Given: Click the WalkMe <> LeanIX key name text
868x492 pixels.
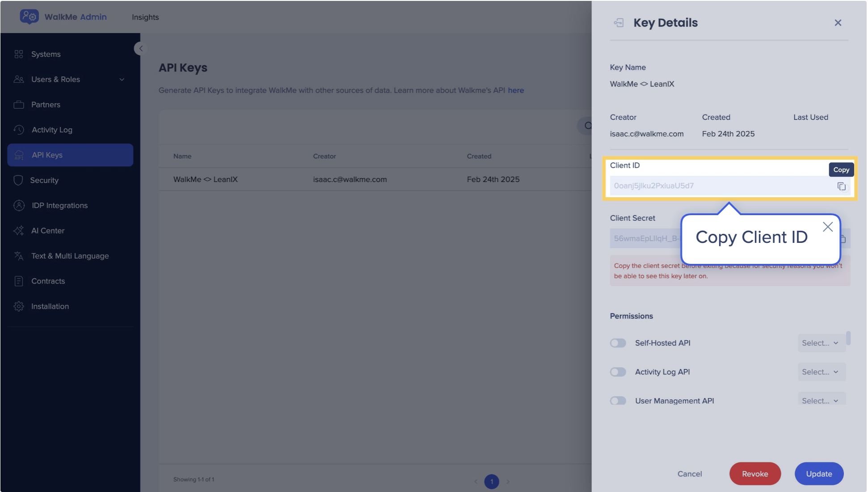Looking at the screenshot, I should [642, 84].
